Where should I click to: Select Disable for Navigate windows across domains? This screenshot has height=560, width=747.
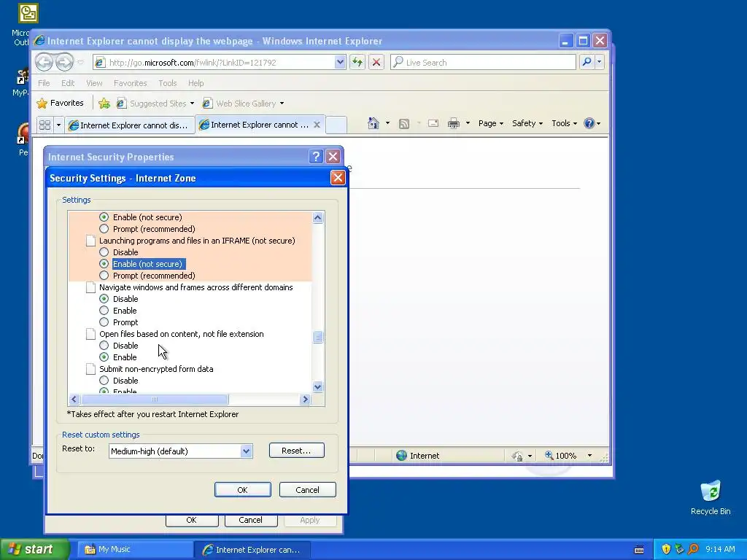click(x=104, y=298)
